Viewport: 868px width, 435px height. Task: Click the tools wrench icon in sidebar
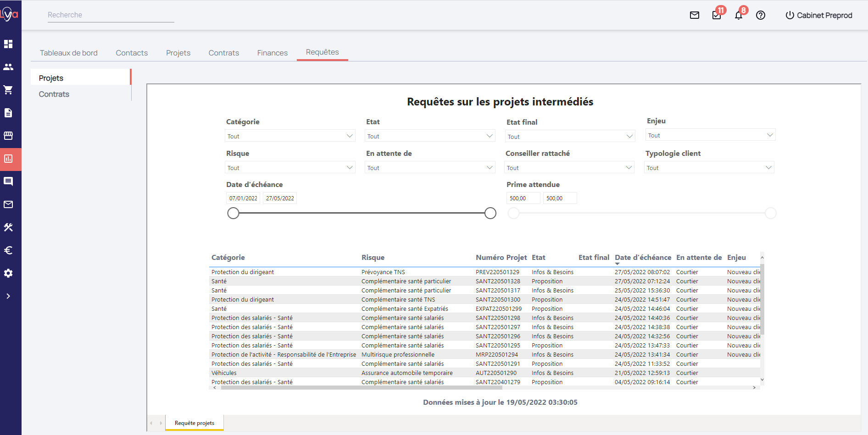pyautogui.click(x=8, y=227)
